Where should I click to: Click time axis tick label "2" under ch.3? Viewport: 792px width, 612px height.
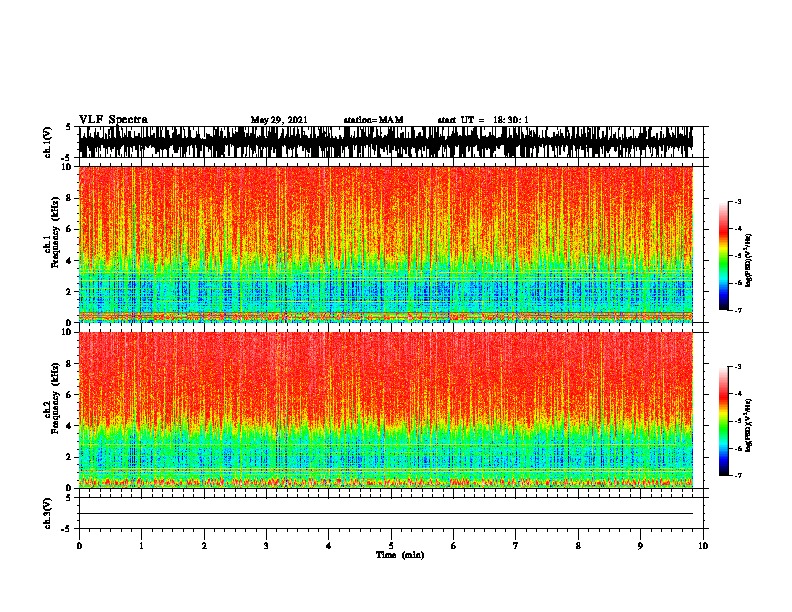[x=204, y=546]
